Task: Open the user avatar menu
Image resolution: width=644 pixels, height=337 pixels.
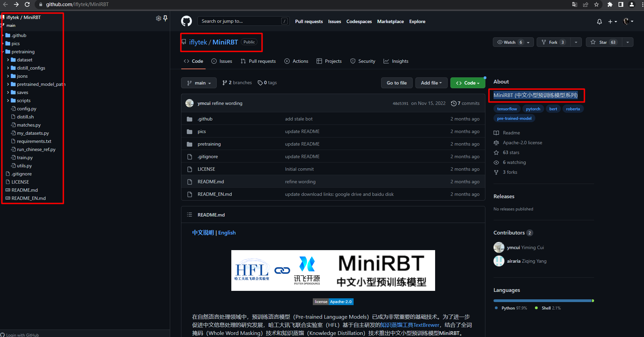Action: pos(628,21)
